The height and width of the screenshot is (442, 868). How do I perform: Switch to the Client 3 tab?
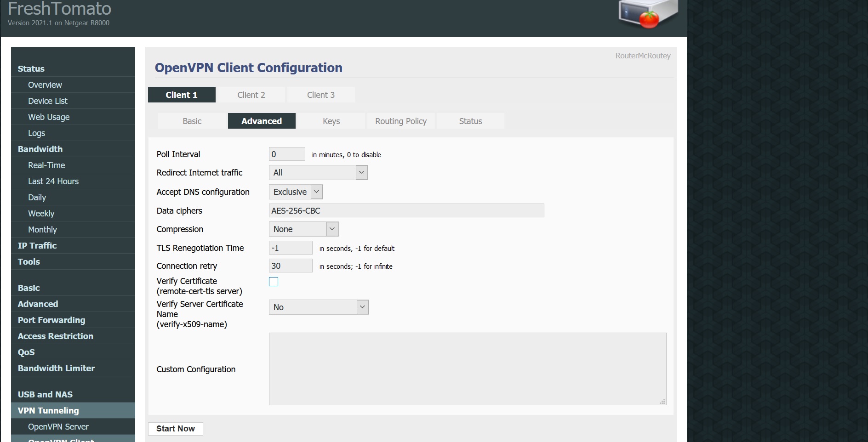[321, 95]
